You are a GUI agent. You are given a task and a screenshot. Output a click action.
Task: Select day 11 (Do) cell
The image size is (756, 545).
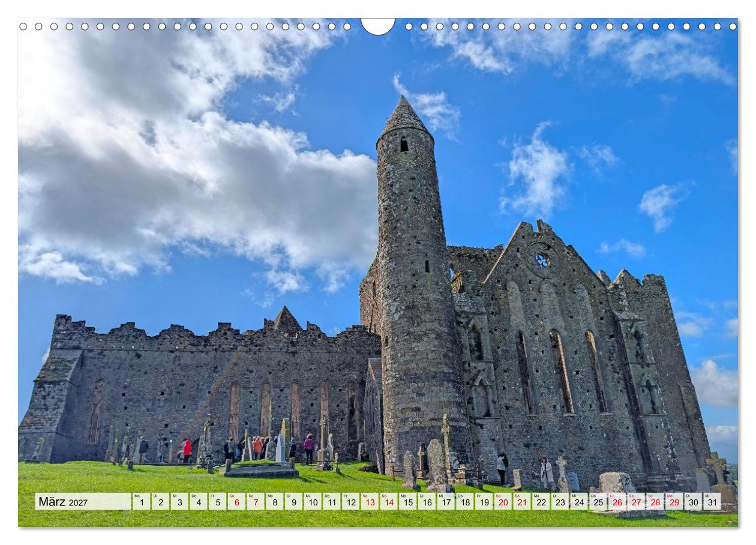[332, 502]
